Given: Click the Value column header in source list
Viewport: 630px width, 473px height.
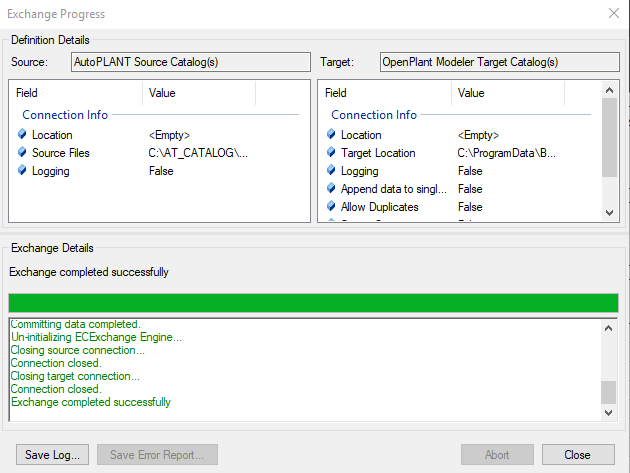Looking at the screenshot, I should 199,93.
